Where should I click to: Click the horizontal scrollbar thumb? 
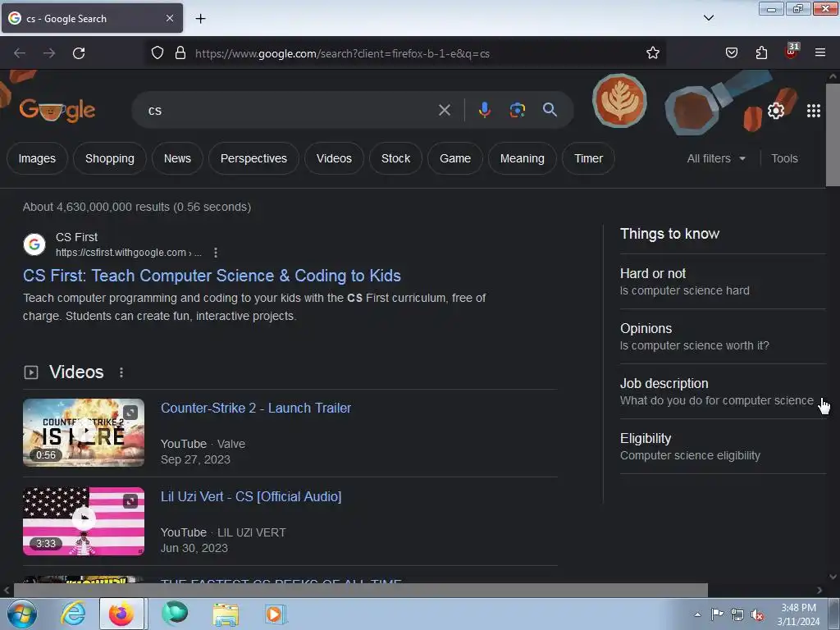[x=361, y=591]
